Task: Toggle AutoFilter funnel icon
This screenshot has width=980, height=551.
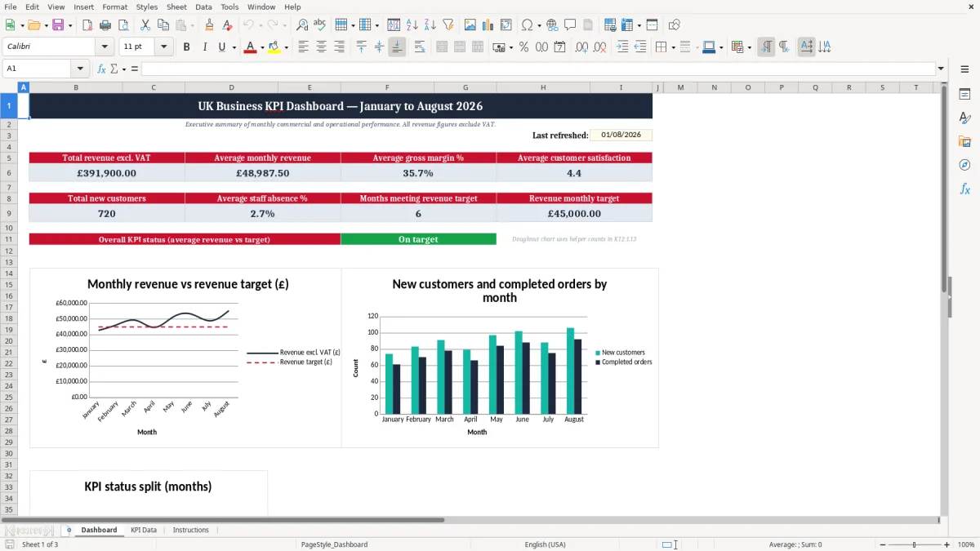Action: 448,25
